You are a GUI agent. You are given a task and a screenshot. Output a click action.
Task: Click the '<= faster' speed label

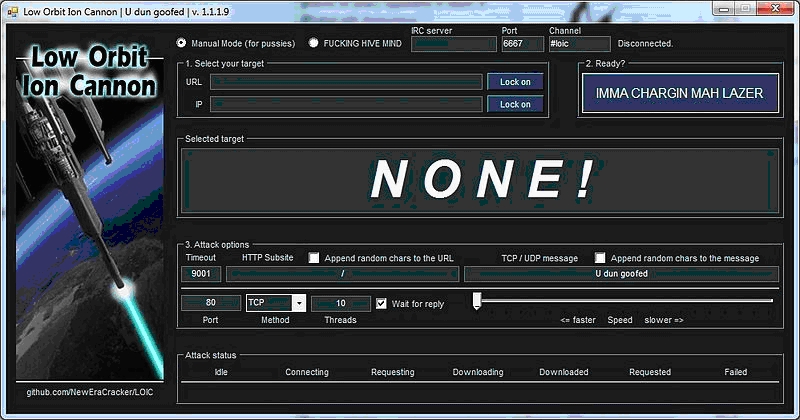pyautogui.click(x=578, y=320)
